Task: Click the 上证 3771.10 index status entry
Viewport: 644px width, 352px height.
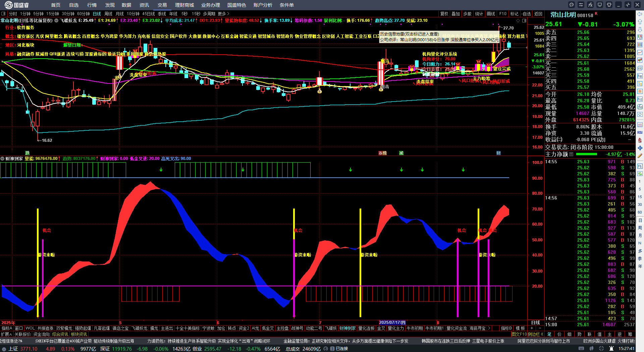Action: [23, 349]
